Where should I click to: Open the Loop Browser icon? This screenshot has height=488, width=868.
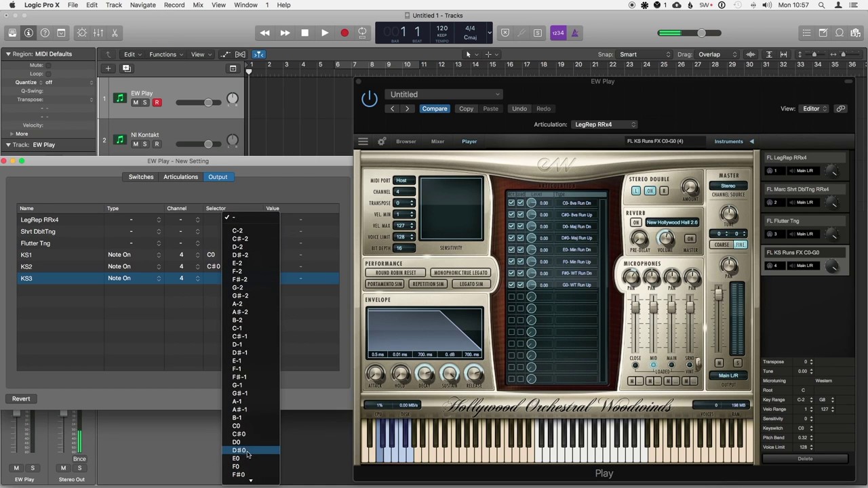pyautogui.click(x=839, y=33)
